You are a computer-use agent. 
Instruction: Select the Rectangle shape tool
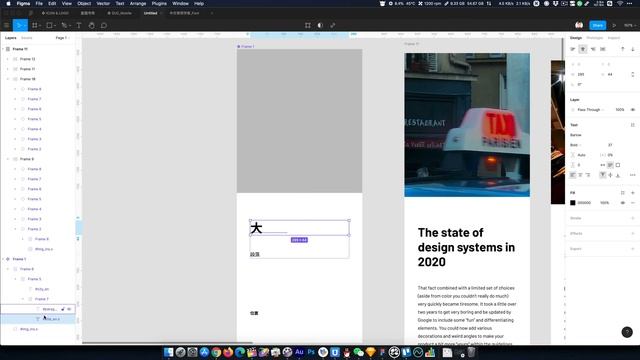click(50, 25)
